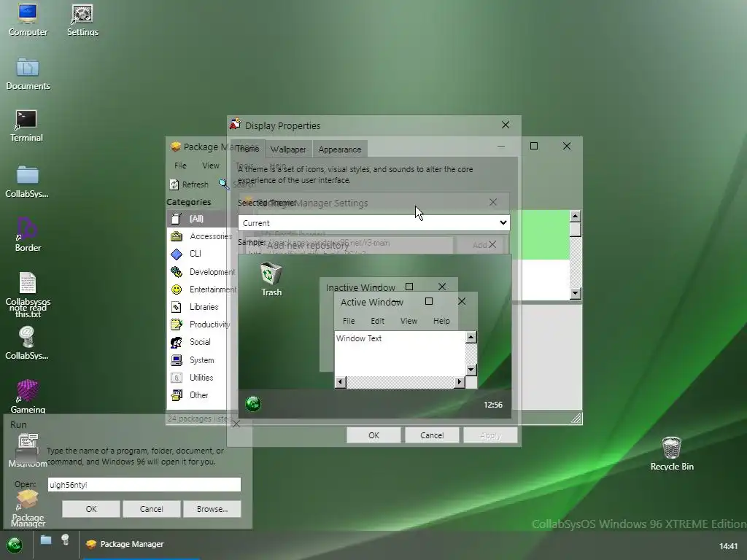Click the green start orb on taskbar
The width and height of the screenshot is (747, 560).
coord(15,545)
